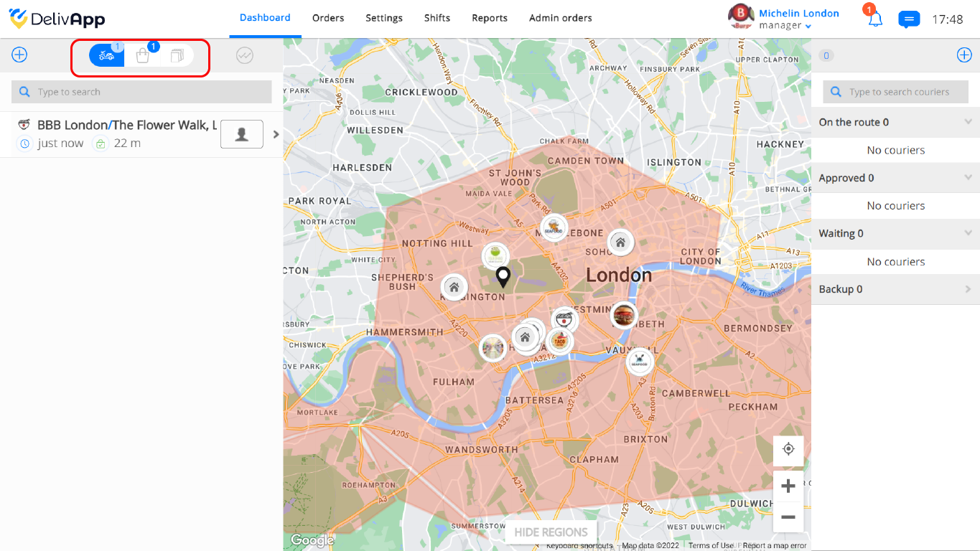Open the blue chat messages icon
The image size is (980, 551).
[909, 19]
